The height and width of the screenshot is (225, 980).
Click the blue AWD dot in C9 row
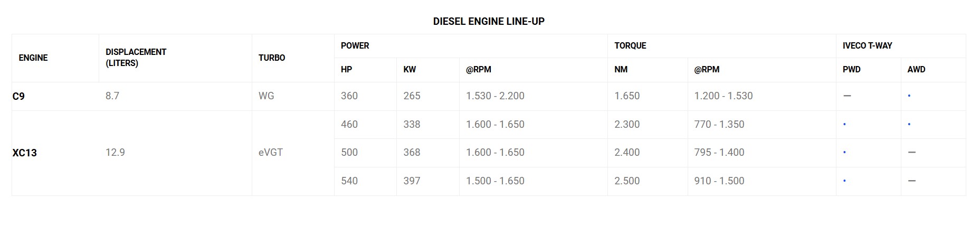[x=909, y=96]
